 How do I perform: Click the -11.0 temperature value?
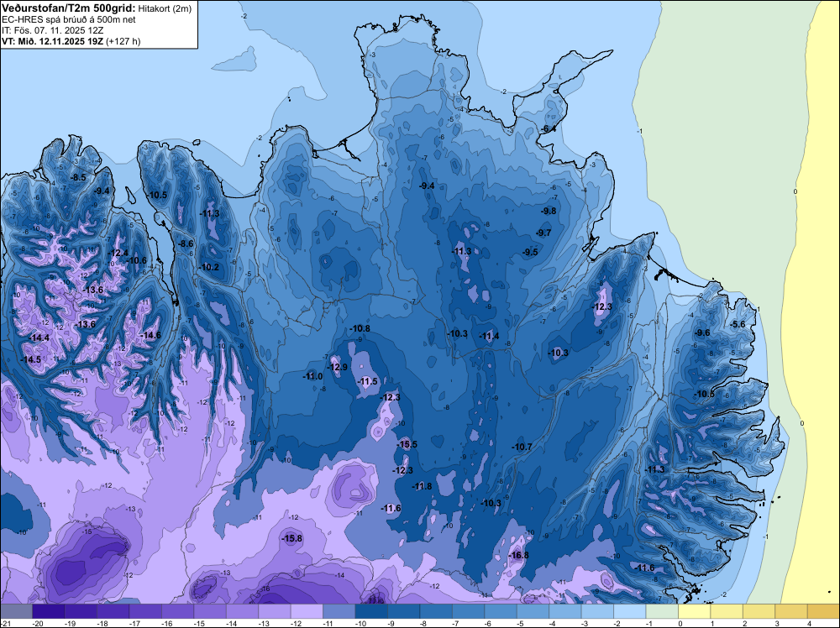coord(312,377)
